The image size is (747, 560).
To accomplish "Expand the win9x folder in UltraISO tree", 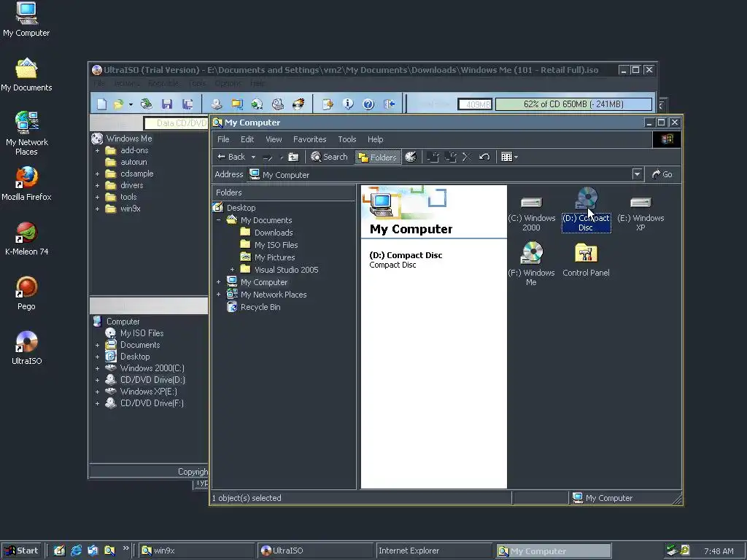I will pyautogui.click(x=97, y=209).
